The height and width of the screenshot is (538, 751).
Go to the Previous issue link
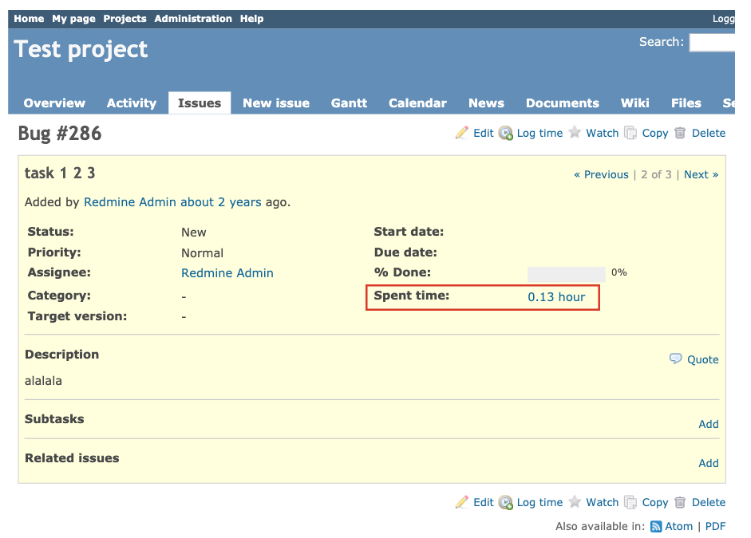601,175
